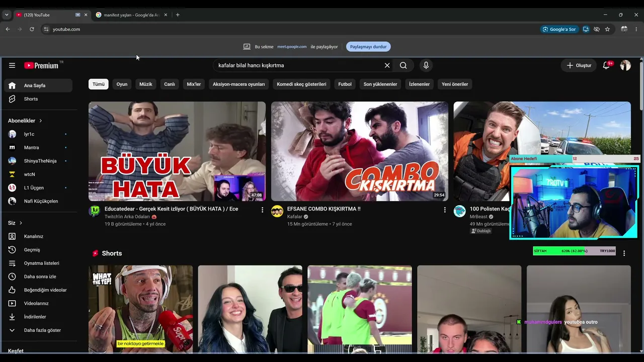Image resolution: width=644 pixels, height=362 pixels.
Task: Select the Aksiyon-macera oyunları chip
Action: pos(238,84)
